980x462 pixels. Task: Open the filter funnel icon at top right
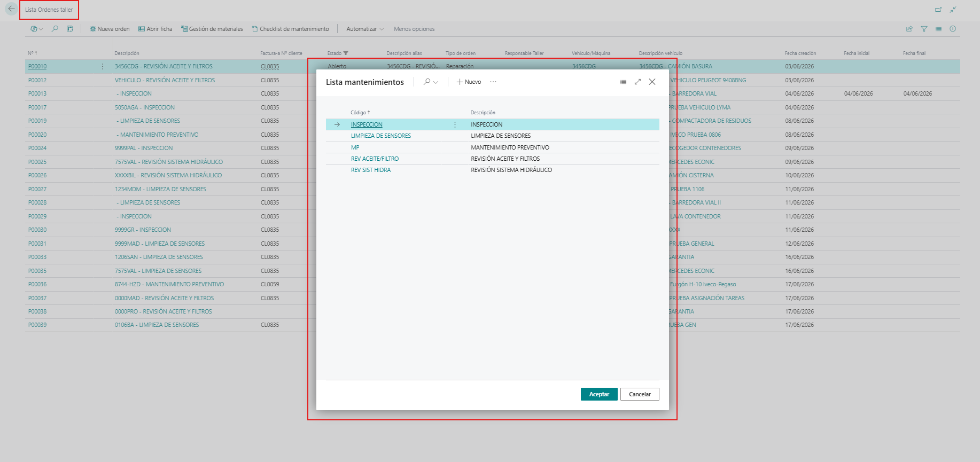tap(924, 29)
